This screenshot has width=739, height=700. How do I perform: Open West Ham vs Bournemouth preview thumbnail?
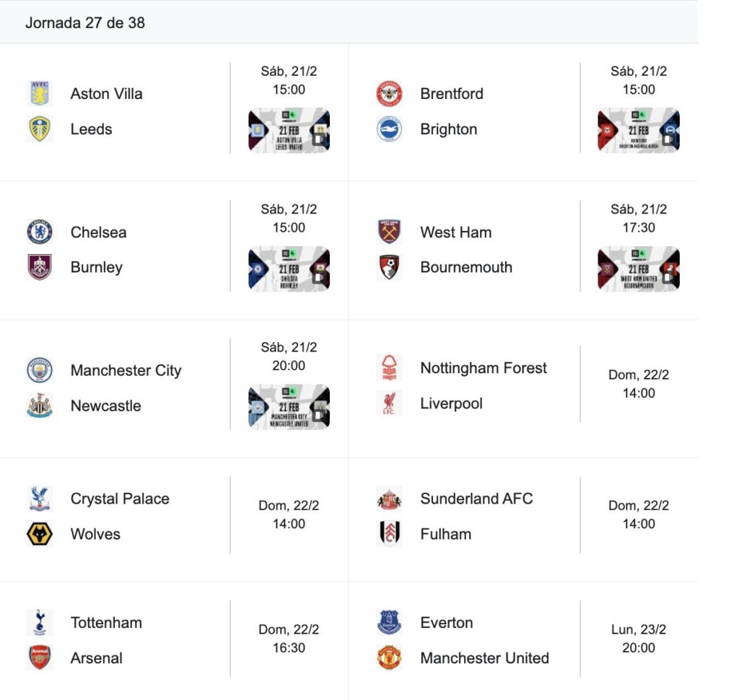click(638, 268)
